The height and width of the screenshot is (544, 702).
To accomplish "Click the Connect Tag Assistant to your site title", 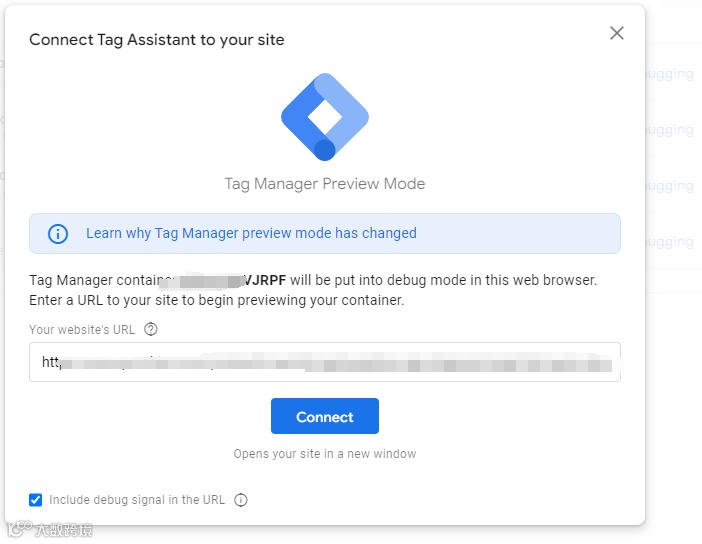I will 157,40.
